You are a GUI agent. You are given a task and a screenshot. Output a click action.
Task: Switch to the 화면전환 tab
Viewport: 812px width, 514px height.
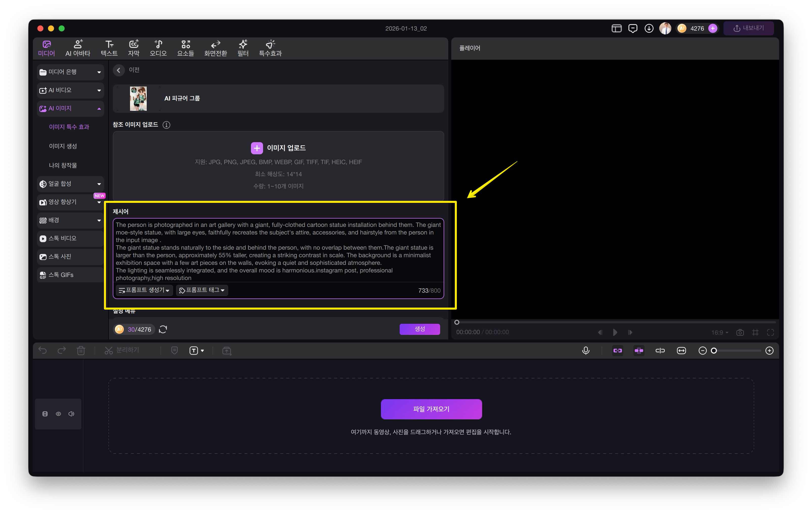tap(216, 48)
